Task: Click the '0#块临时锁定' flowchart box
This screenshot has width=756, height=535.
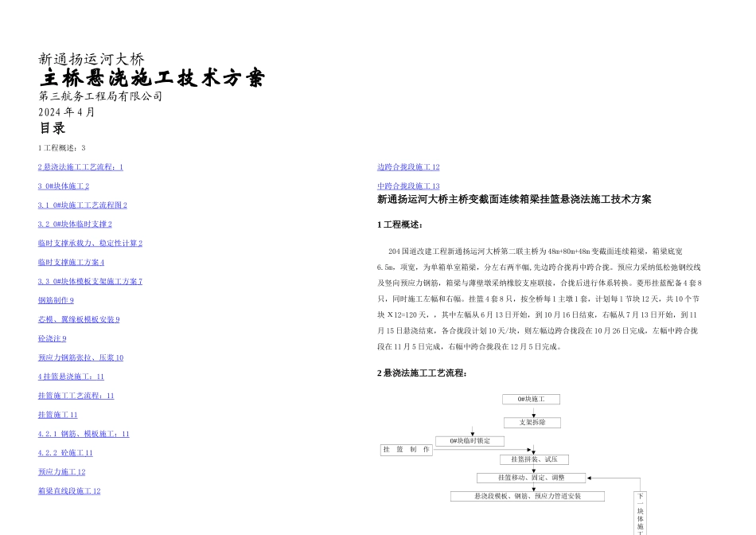Action: [470, 441]
